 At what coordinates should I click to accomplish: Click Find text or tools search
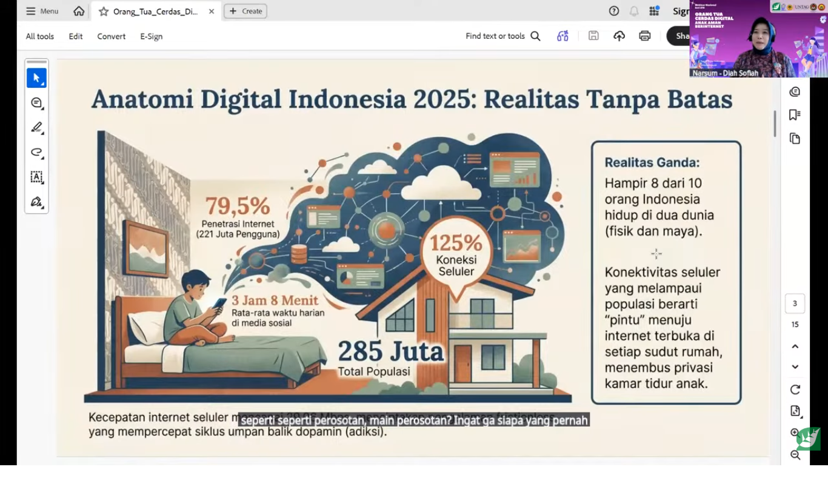(502, 36)
